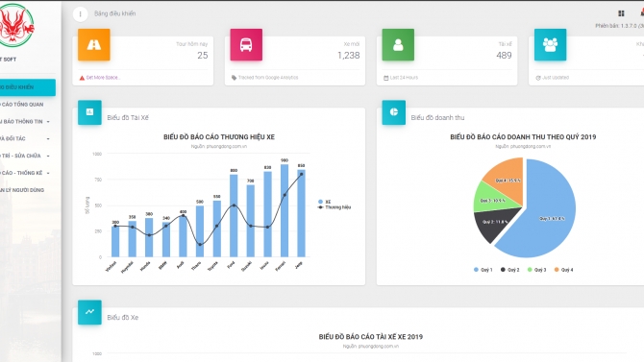Screen dimensions: 644x362
Task: Expand the Báo thông tin sidebar submenu arrow
Action: [x=48, y=122]
